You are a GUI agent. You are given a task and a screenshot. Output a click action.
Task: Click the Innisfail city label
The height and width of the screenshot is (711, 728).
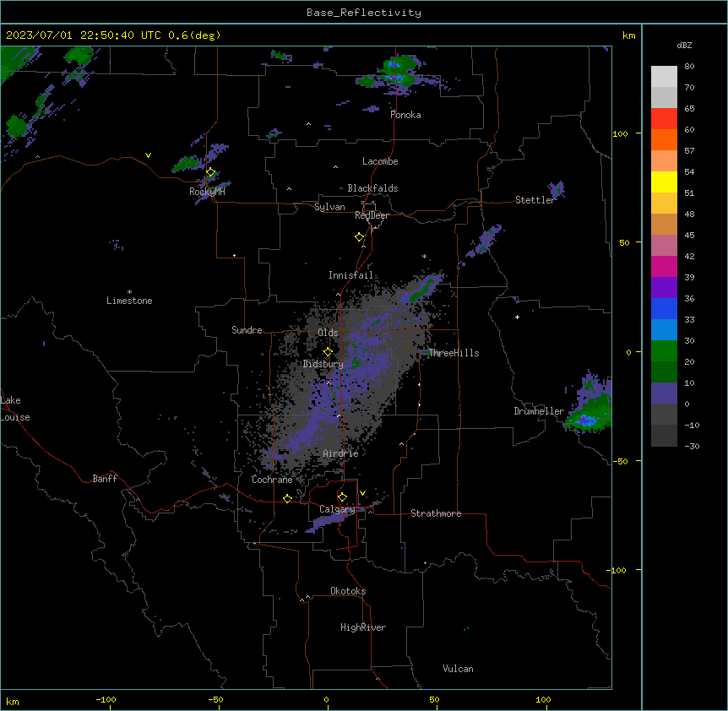(x=350, y=275)
